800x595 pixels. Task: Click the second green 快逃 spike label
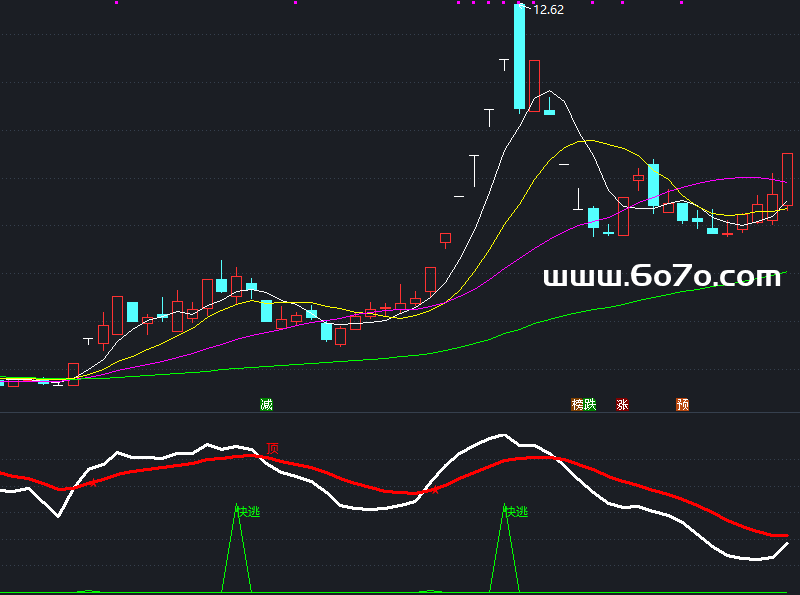pyautogui.click(x=515, y=512)
